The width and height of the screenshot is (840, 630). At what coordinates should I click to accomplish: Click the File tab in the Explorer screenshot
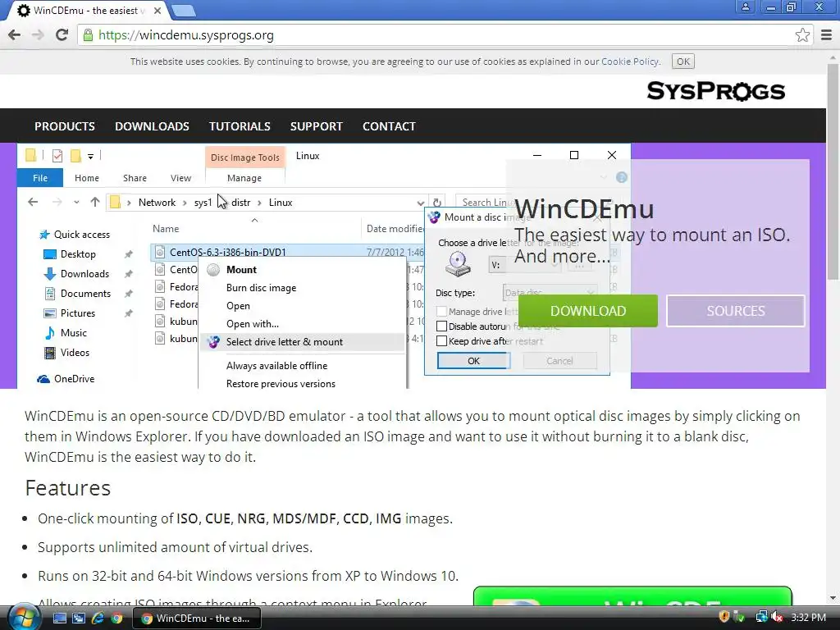40,178
